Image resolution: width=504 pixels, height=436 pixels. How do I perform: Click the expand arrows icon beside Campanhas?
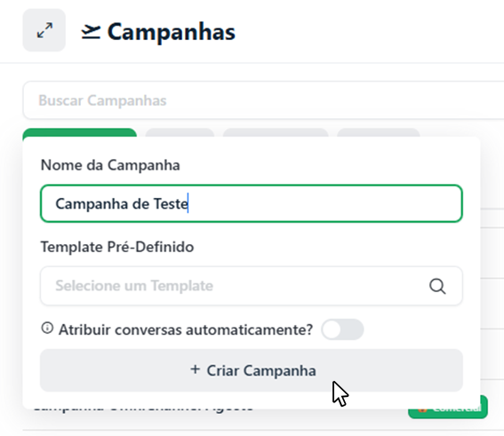coord(44,30)
